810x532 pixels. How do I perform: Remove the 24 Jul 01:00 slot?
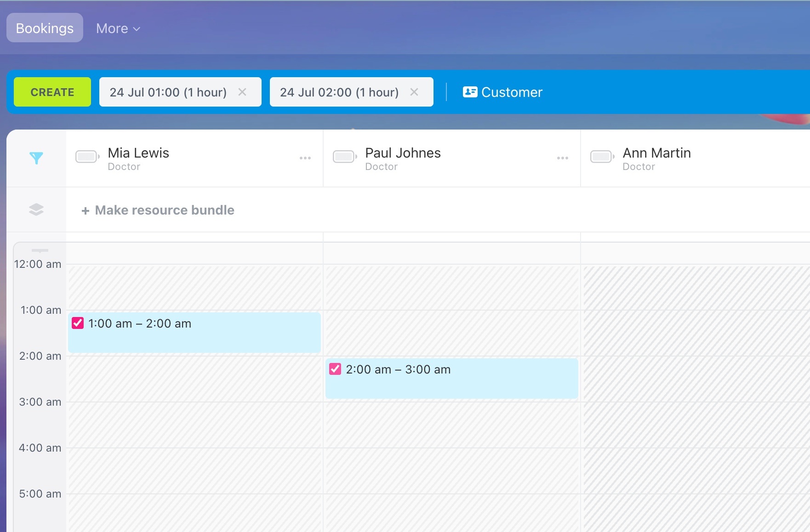(242, 92)
